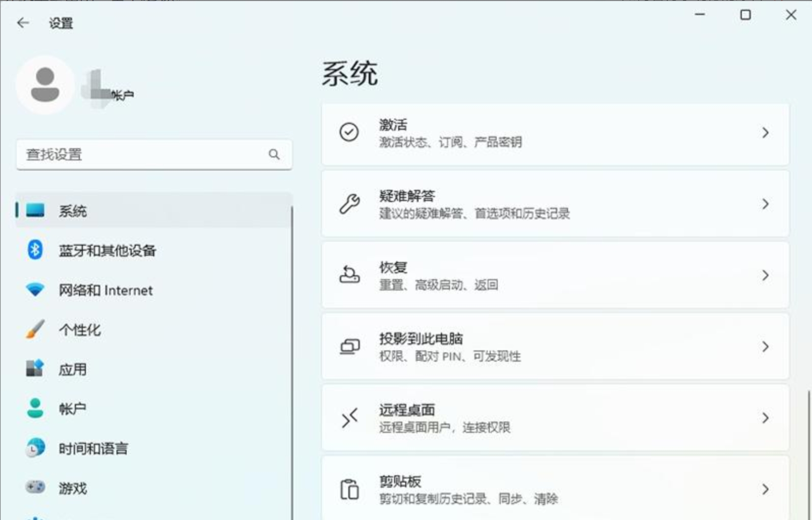Click the user profile avatar picture
The height and width of the screenshot is (520, 812).
coord(45,84)
